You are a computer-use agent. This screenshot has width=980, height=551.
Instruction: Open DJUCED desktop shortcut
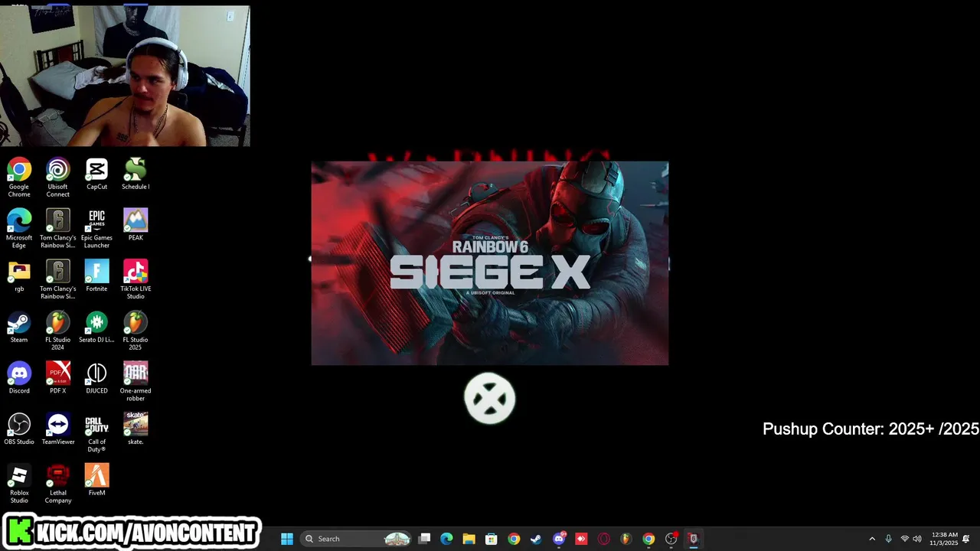tap(96, 378)
